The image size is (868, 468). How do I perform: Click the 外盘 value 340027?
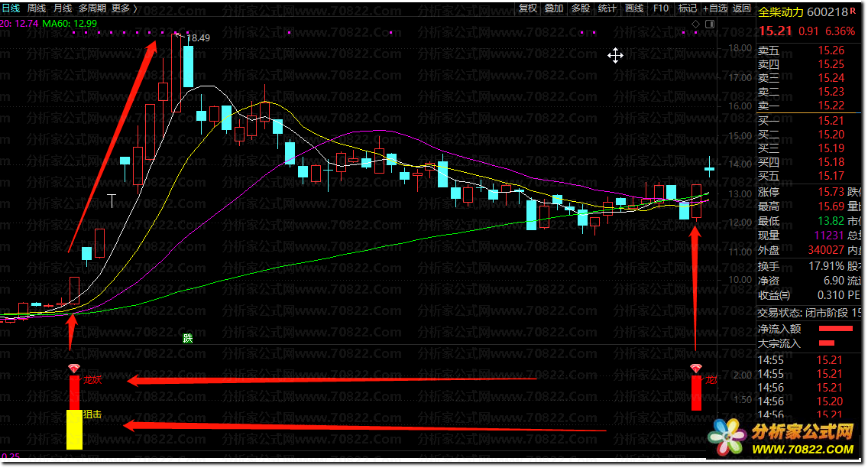[x=826, y=250]
